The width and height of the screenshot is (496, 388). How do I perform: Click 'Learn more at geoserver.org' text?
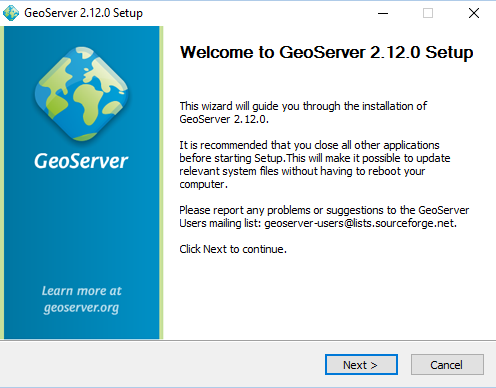coord(81,299)
